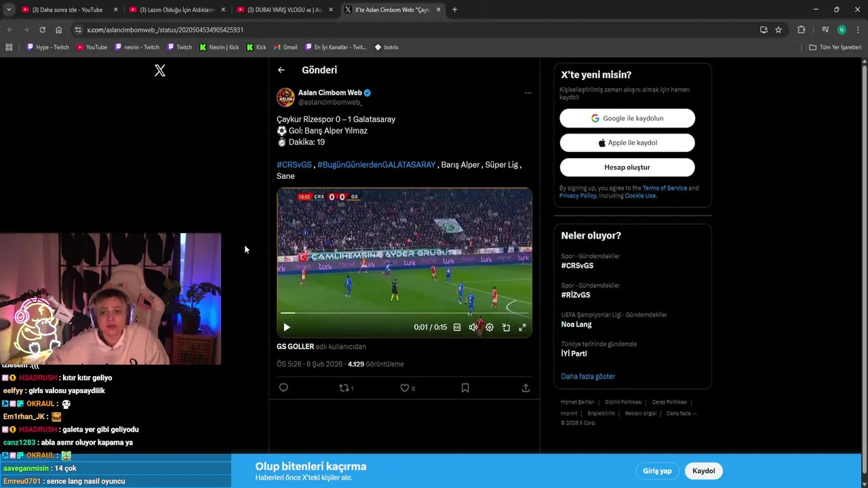Open footer Çerez Politikası link
This screenshot has width=868, height=488.
click(669, 402)
